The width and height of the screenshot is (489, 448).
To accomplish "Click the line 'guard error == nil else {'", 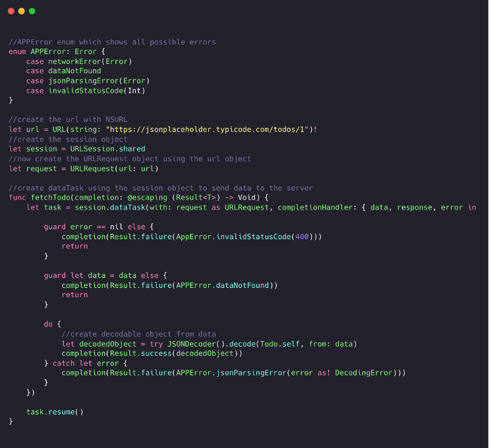I will (99, 227).
